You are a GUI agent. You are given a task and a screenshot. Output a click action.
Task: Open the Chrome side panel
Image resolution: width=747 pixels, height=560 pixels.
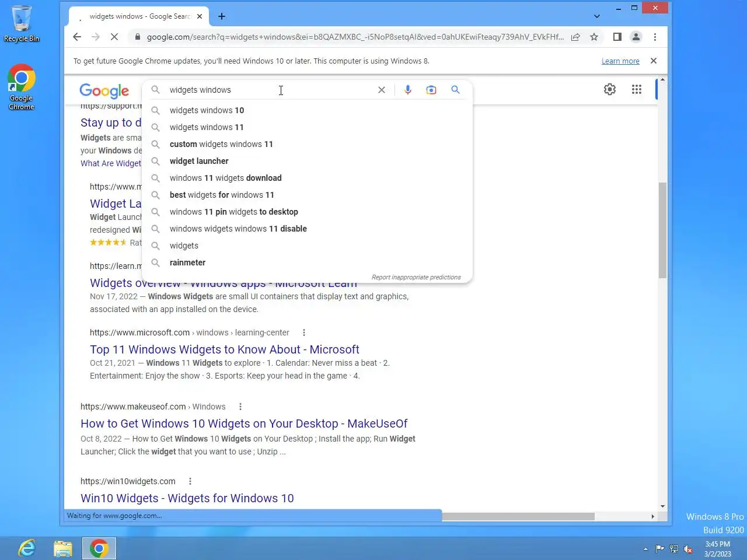point(617,37)
